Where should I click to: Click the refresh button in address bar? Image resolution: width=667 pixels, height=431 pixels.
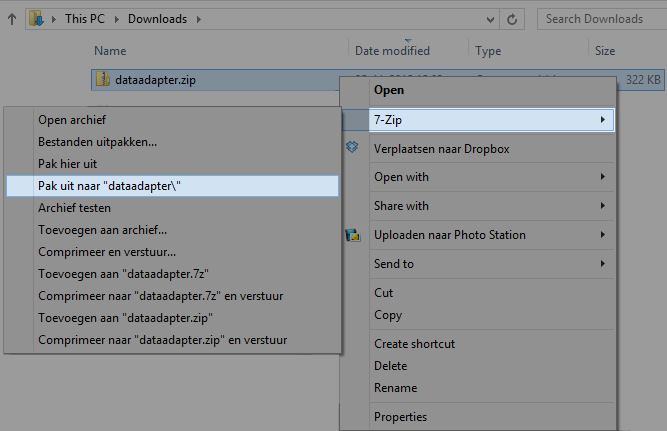coord(512,19)
